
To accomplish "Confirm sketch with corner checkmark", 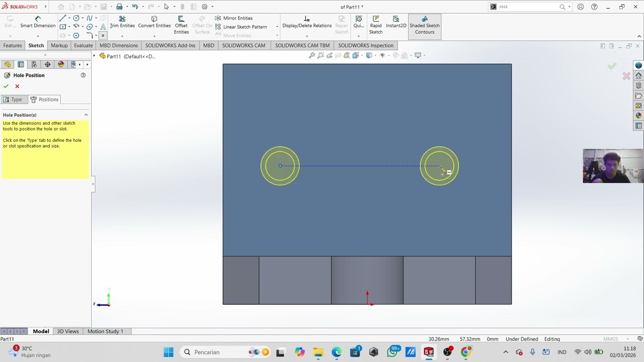I will [612, 66].
